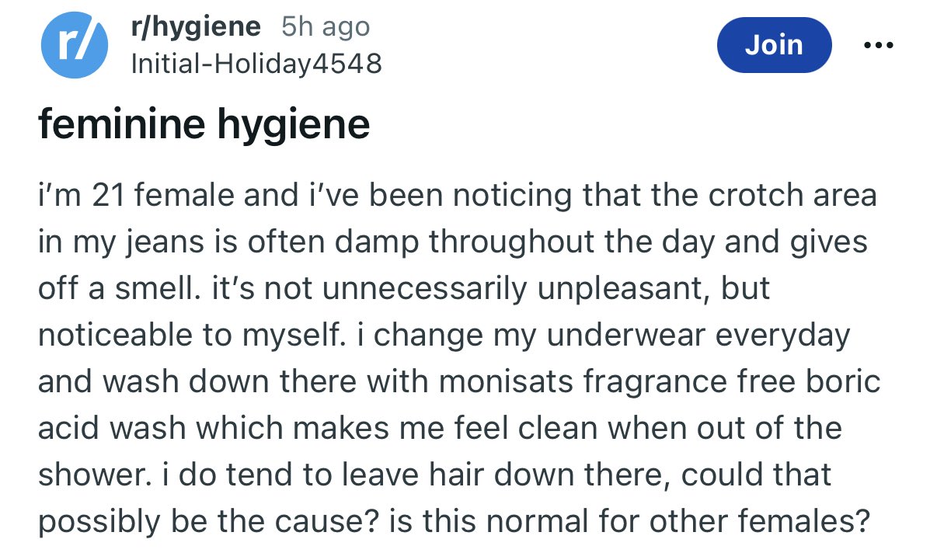
Task: Tap the line beginning noticeable to myself
Action: click(444, 335)
